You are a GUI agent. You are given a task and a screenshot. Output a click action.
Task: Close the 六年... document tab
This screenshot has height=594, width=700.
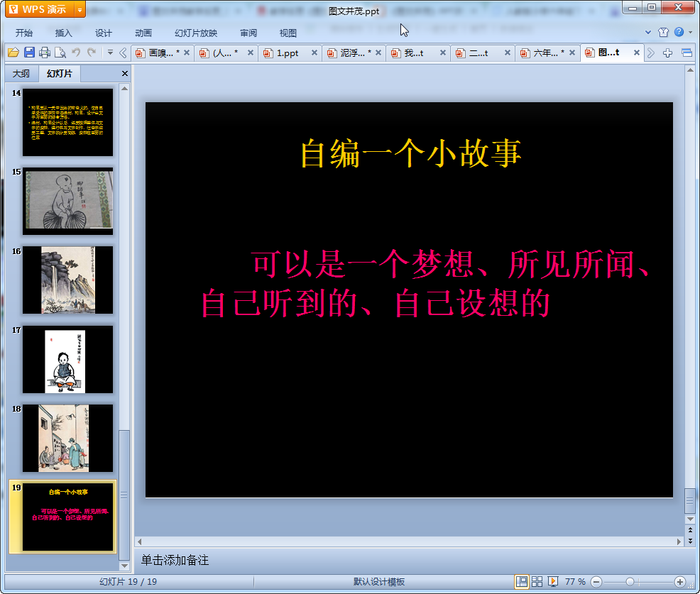[572, 53]
